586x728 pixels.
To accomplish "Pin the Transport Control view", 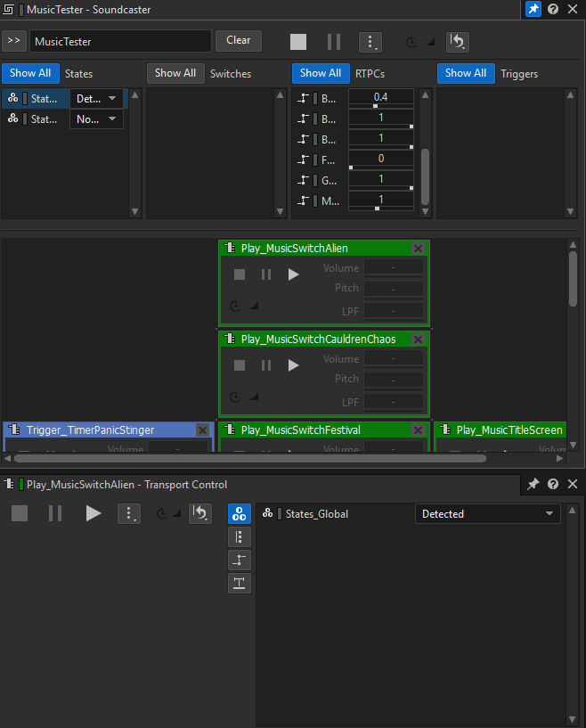I will pos(533,484).
